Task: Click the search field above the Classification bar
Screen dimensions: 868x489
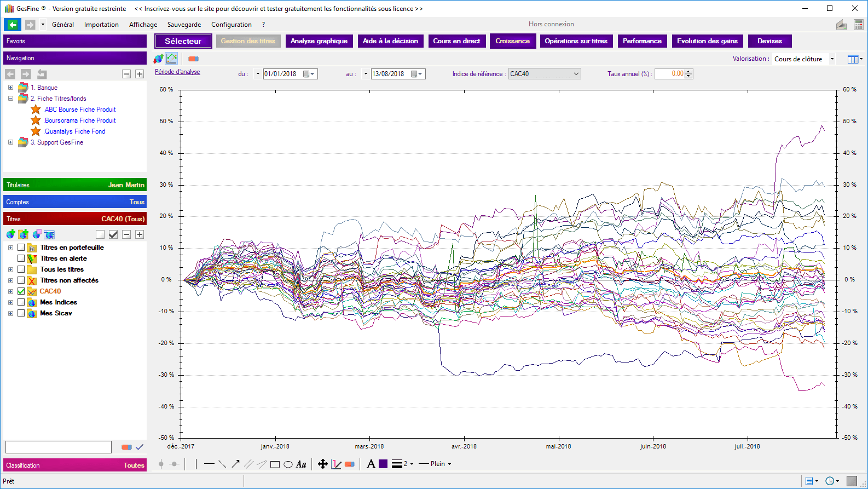Action: 59,447
